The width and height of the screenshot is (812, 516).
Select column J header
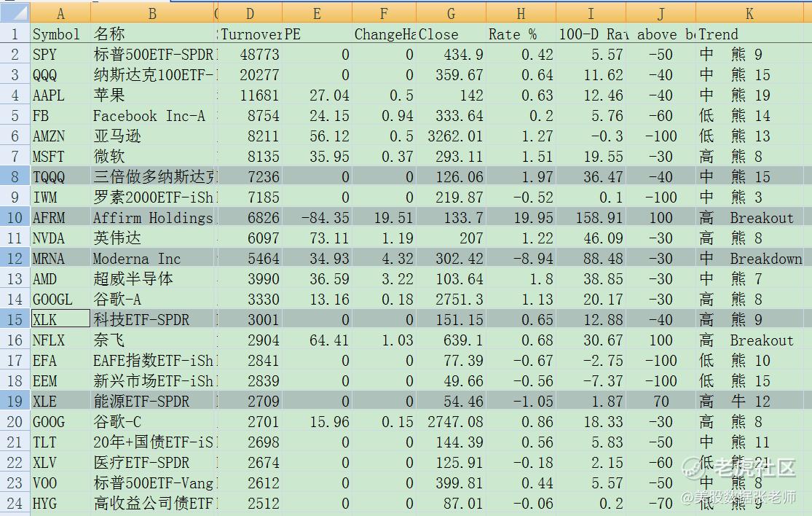pyautogui.click(x=661, y=13)
